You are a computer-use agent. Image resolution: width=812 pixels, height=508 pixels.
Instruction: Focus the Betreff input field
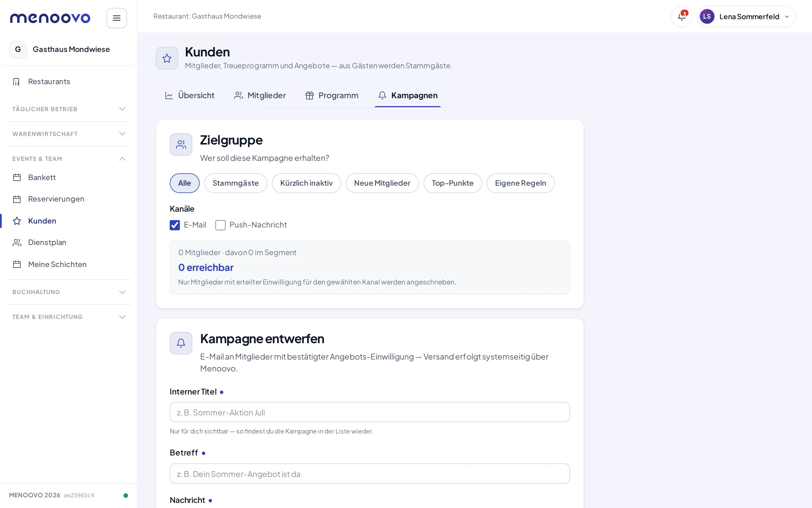pyautogui.click(x=370, y=474)
